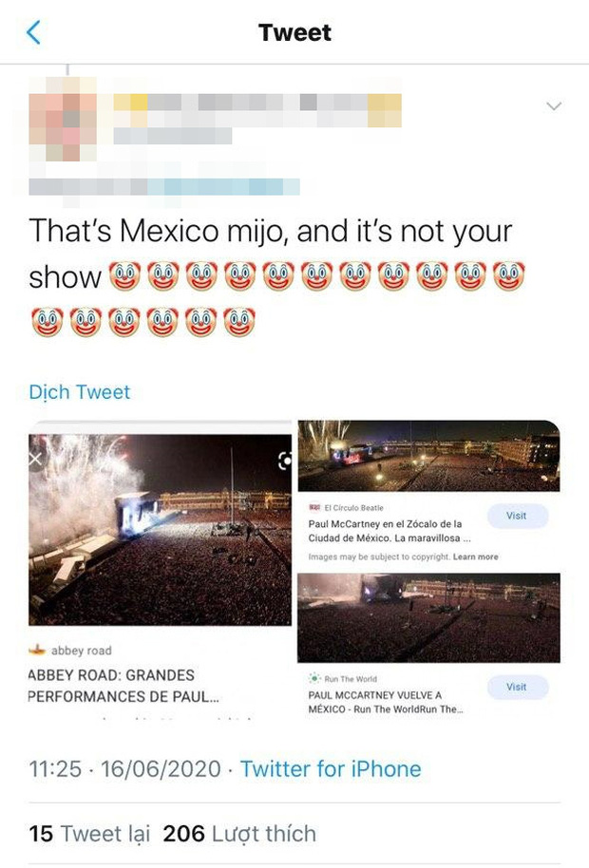
Task: Visit the Run The World result
Action: [518, 687]
